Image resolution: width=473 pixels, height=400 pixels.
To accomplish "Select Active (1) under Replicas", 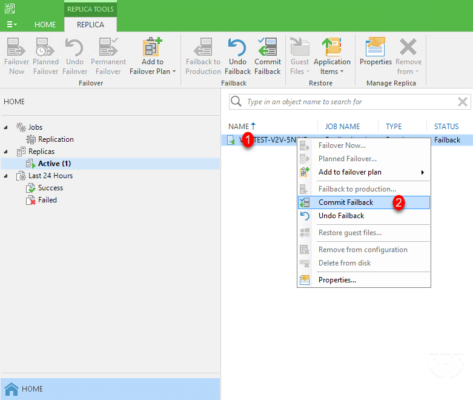I will pyautogui.click(x=54, y=163).
